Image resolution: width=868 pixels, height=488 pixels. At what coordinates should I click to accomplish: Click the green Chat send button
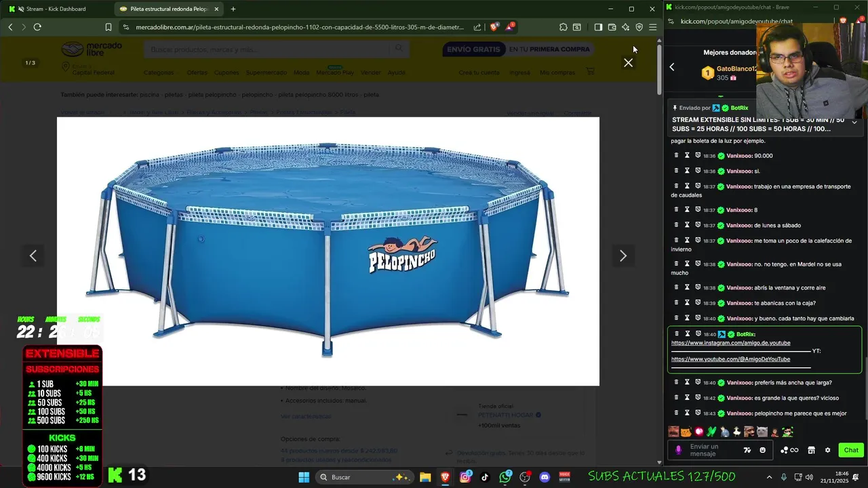pos(851,450)
